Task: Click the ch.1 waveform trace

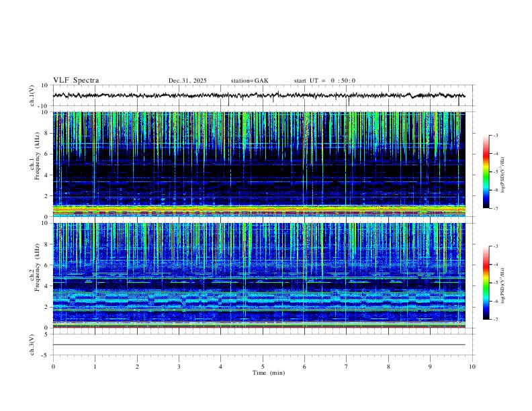Action: pyautogui.click(x=259, y=95)
